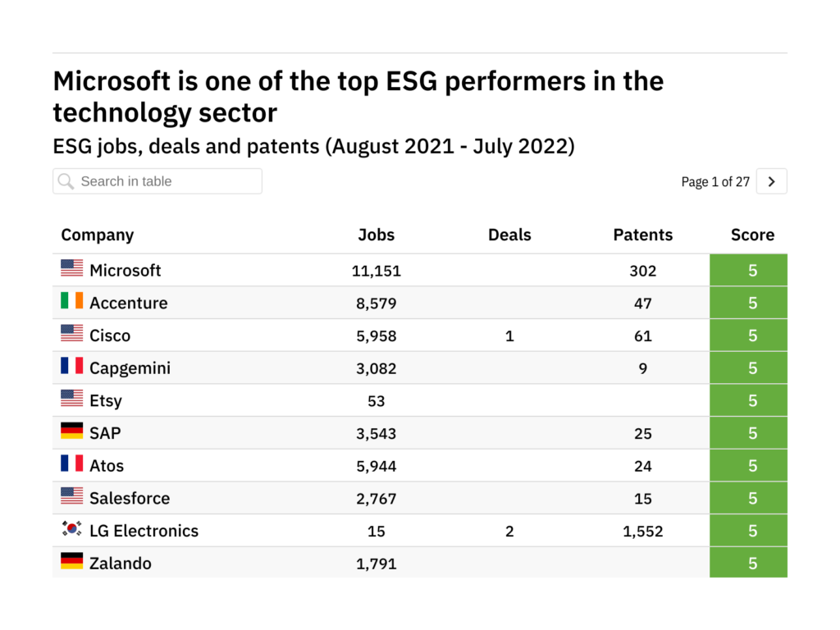Go to next table page arrow

click(771, 181)
